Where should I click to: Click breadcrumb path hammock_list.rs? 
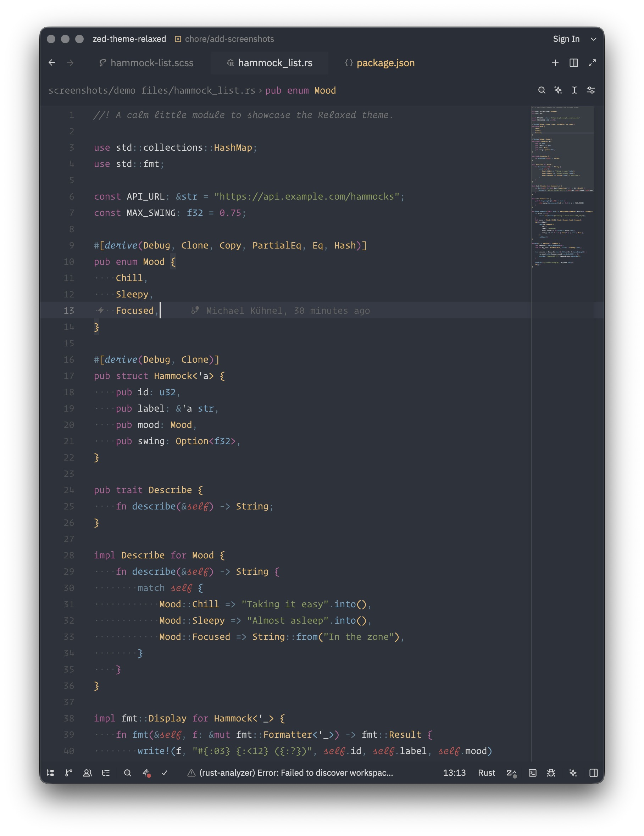coord(152,90)
